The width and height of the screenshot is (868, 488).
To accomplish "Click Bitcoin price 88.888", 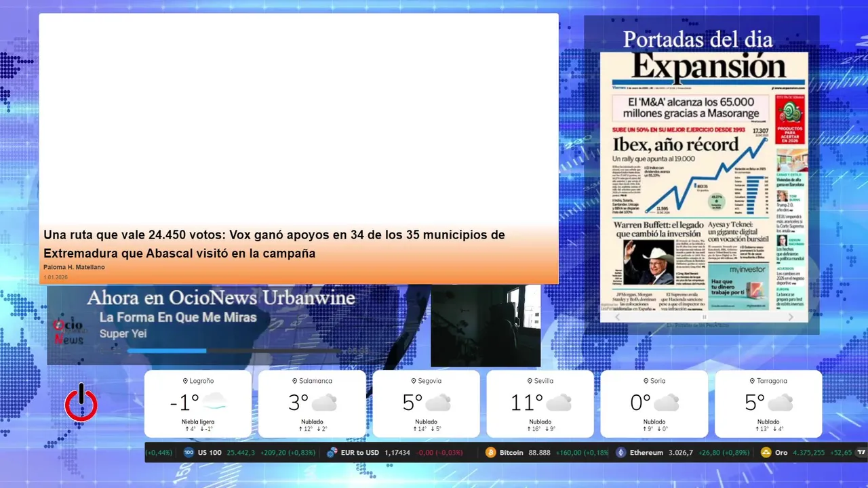I will click(538, 452).
